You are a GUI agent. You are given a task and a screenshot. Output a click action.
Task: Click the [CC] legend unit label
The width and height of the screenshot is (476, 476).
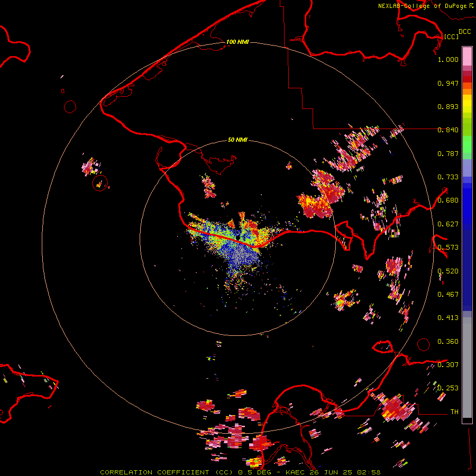click(x=451, y=36)
